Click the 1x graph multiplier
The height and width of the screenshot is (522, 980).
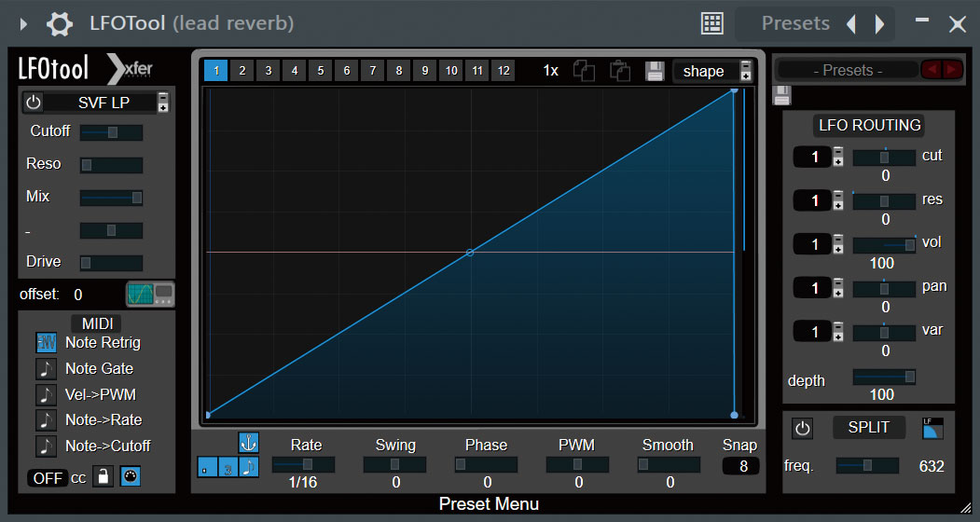click(551, 71)
